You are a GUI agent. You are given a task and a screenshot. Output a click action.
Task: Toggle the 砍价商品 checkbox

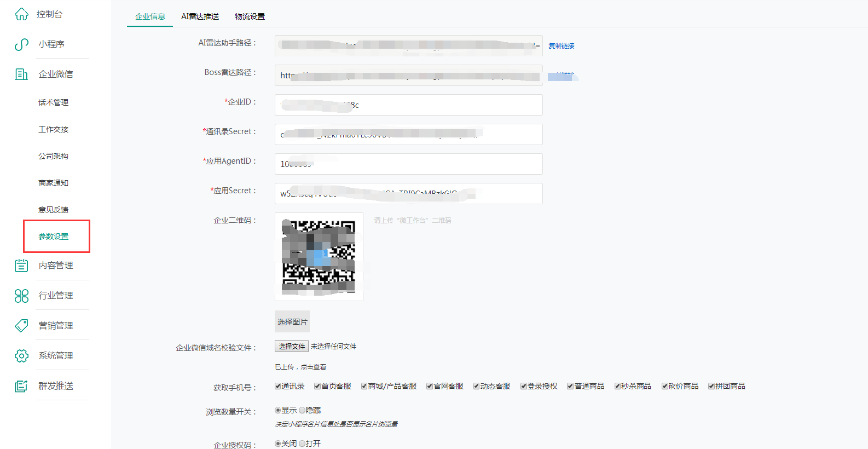[664, 386]
